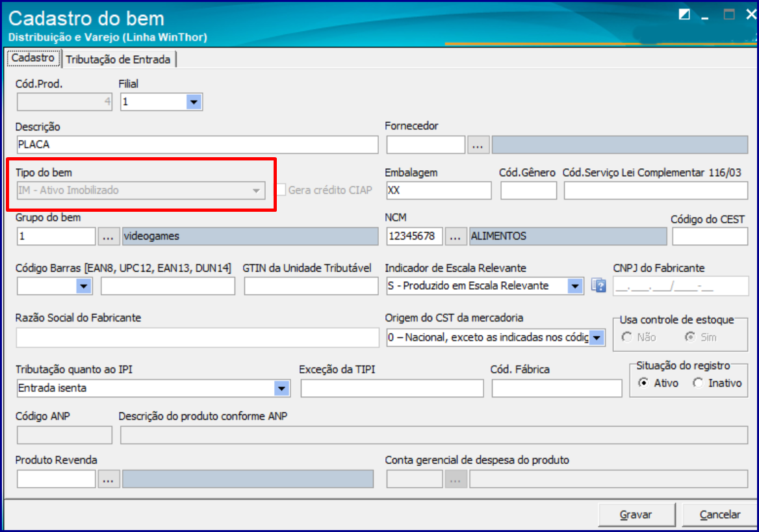Screen dimensions: 759x532
Task: Click the Exceção da TIPI field
Action: pos(392,388)
